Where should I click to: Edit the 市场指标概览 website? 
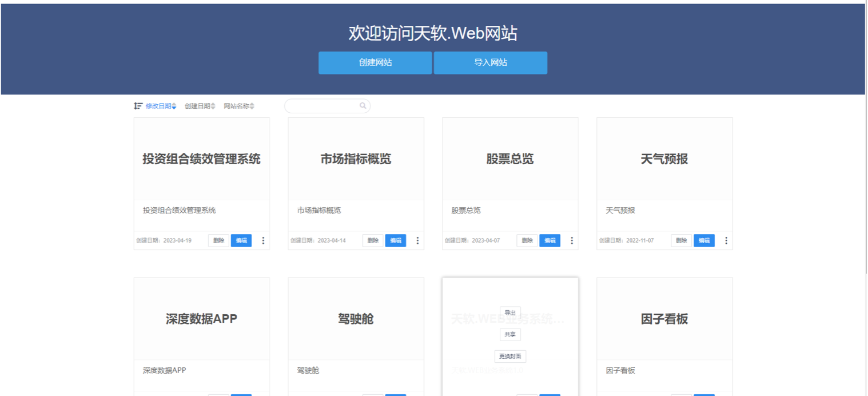pos(395,241)
